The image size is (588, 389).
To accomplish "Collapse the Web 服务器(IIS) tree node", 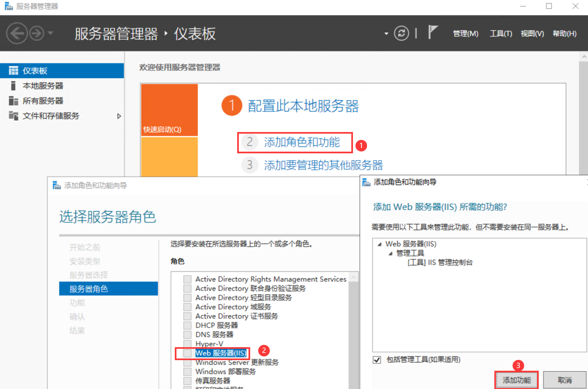I will pos(380,244).
